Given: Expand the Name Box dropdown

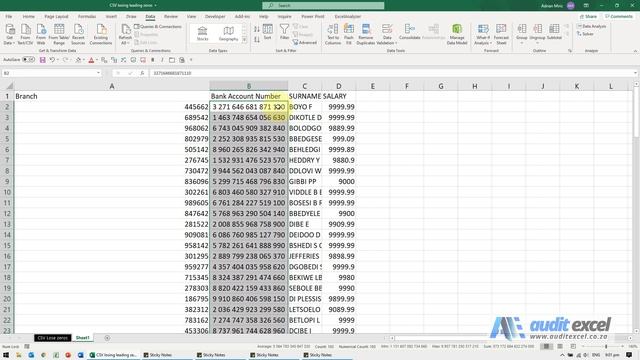Looking at the screenshot, I should [x=98, y=73].
